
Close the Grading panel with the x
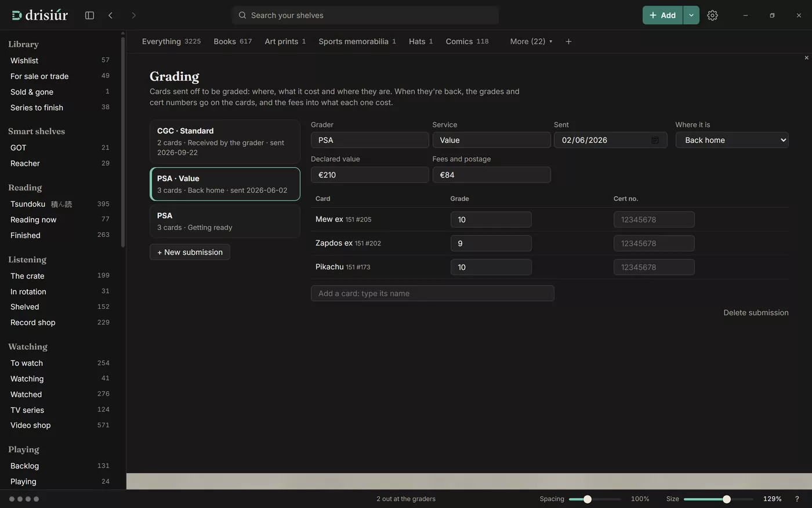tap(806, 57)
